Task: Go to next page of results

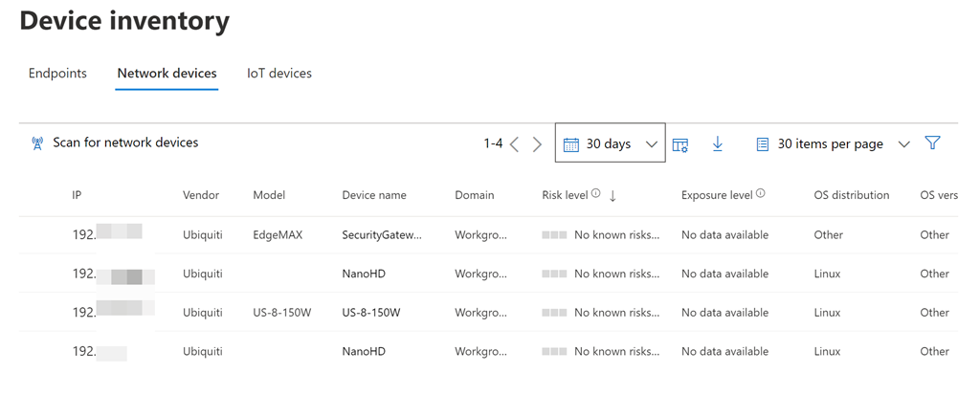Action: pos(537,144)
